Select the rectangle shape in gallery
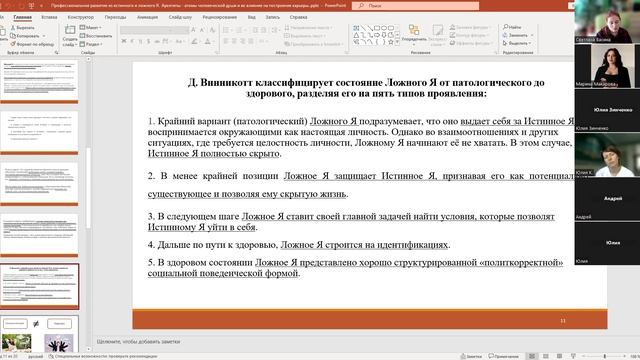This screenshot has height=360, width=640. click(x=377, y=28)
